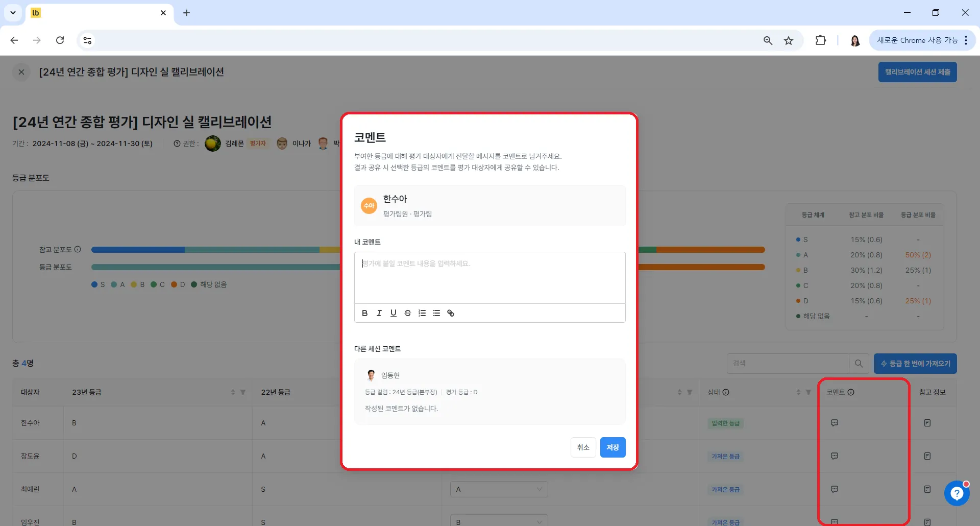Open grade dropdown showing A for 최예린

499,489
